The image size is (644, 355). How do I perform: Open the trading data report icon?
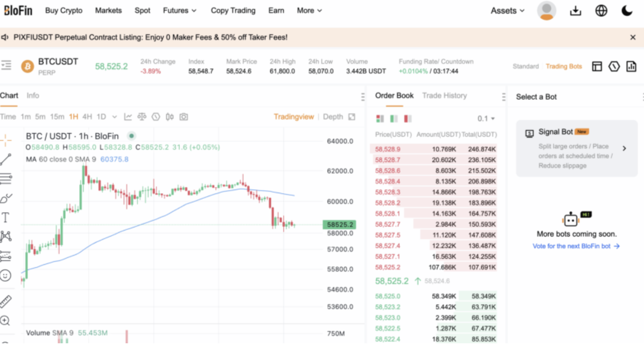pos(631,66)
